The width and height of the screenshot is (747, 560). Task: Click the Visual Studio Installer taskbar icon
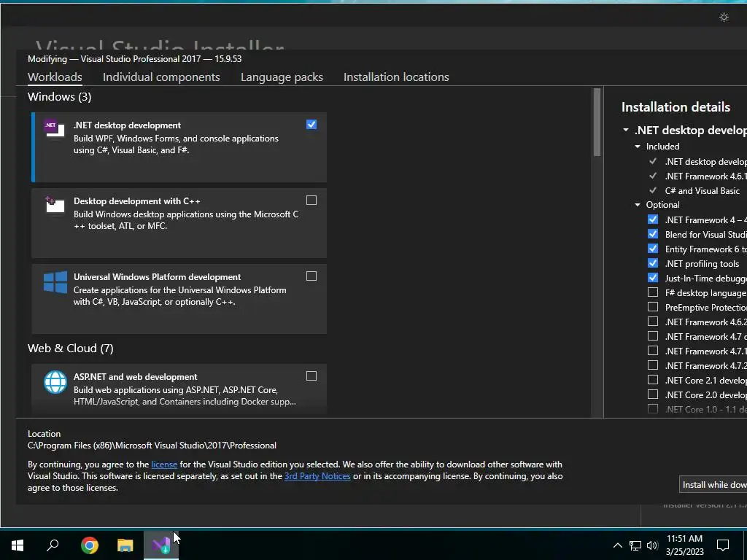(x=161, y=545)
